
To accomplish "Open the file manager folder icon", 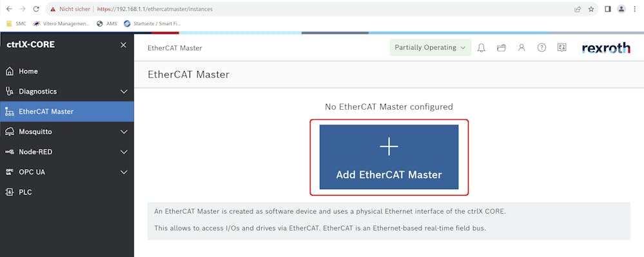I will (501, 48).
